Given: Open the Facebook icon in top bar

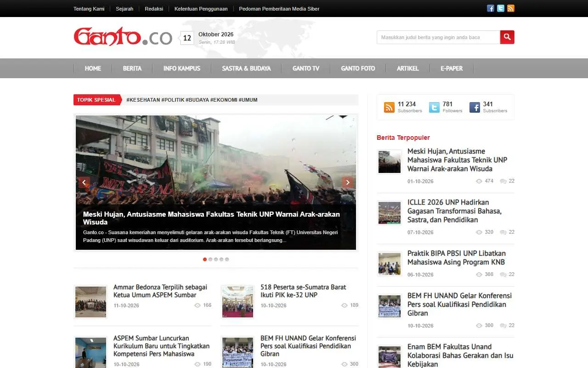Looking at the screenshot, I should coord(491,8).
